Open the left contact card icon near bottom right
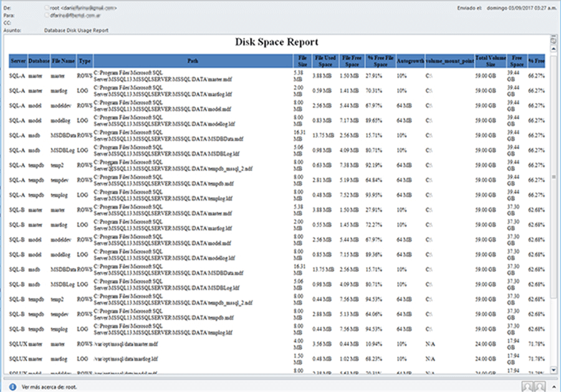 [x=527, y=387]
